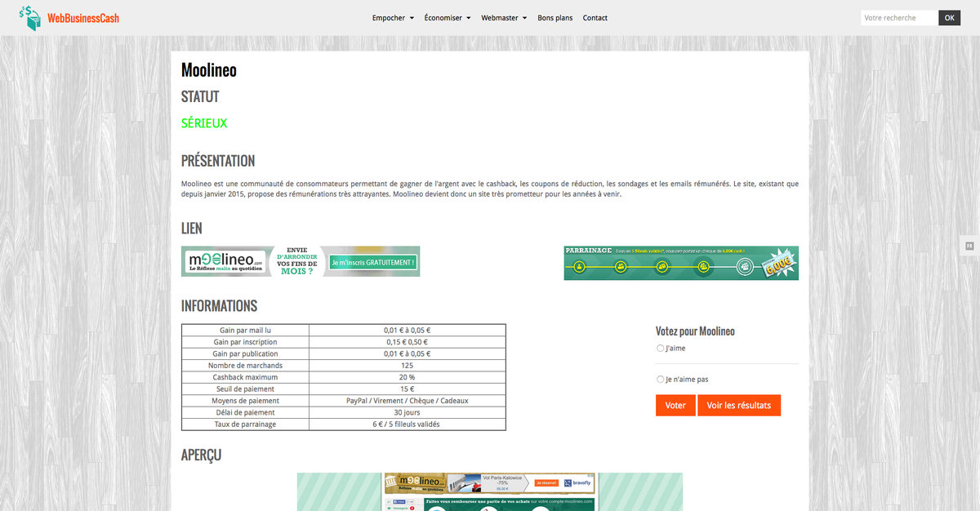Open the Contact page
This screenshot has height=511, width=980.
click(x=595, y=18)
